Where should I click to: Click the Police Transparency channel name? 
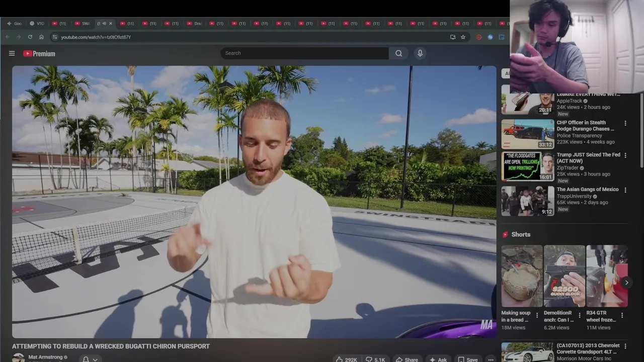coord(579,136)
